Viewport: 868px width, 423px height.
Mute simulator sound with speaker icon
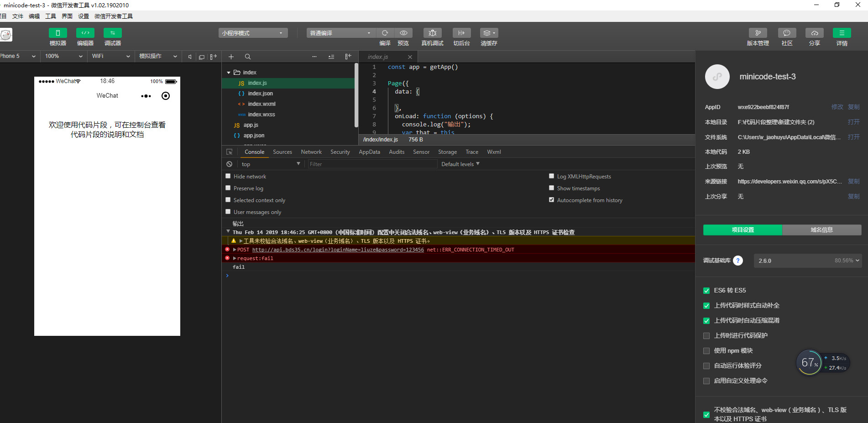(x=190, y=57)
